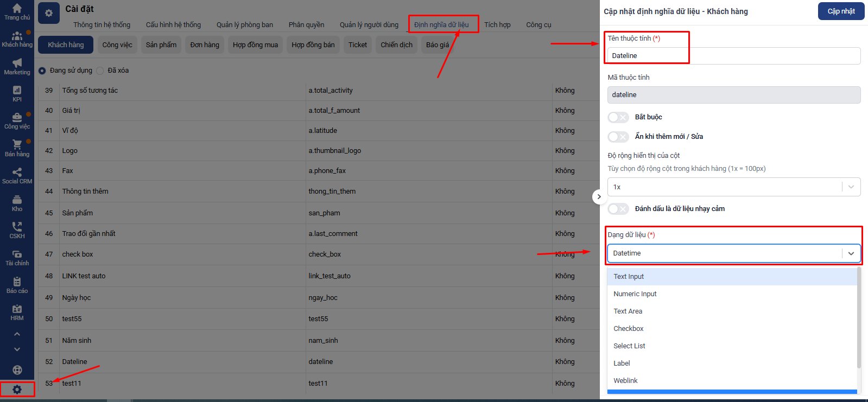The height and width of the screenshot is (402, 868).
Task: Select the Đã xóa radio button
Action: (100, 71)
